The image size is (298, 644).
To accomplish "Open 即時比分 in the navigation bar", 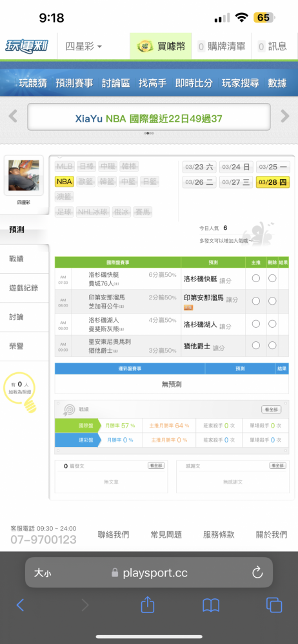I will click(194, 83).
